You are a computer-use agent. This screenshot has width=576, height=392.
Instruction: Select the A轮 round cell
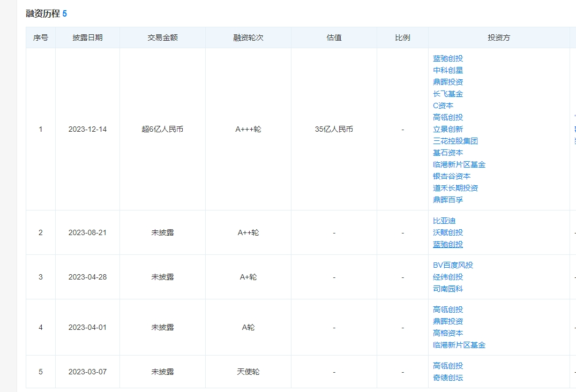248,327
